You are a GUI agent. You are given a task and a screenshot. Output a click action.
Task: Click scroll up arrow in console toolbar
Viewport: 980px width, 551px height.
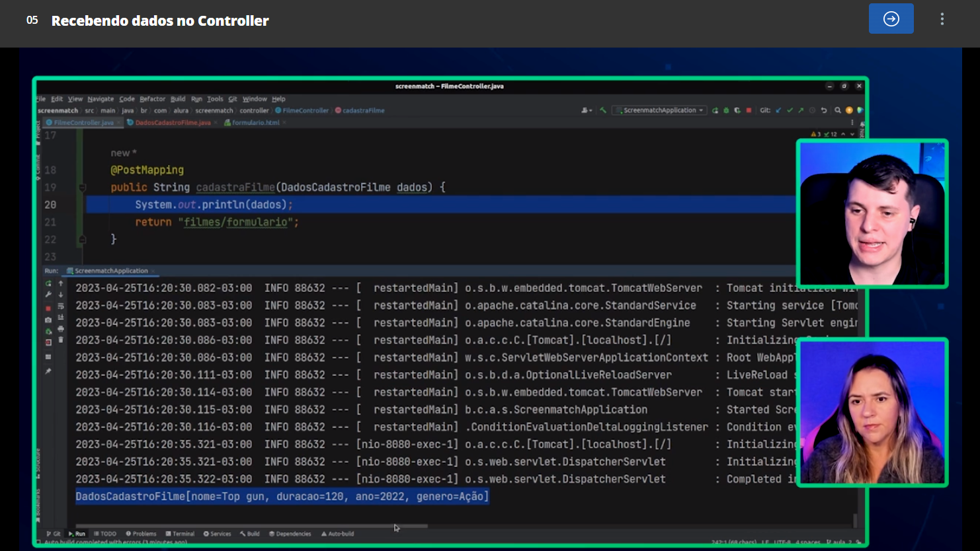(61, 283)
